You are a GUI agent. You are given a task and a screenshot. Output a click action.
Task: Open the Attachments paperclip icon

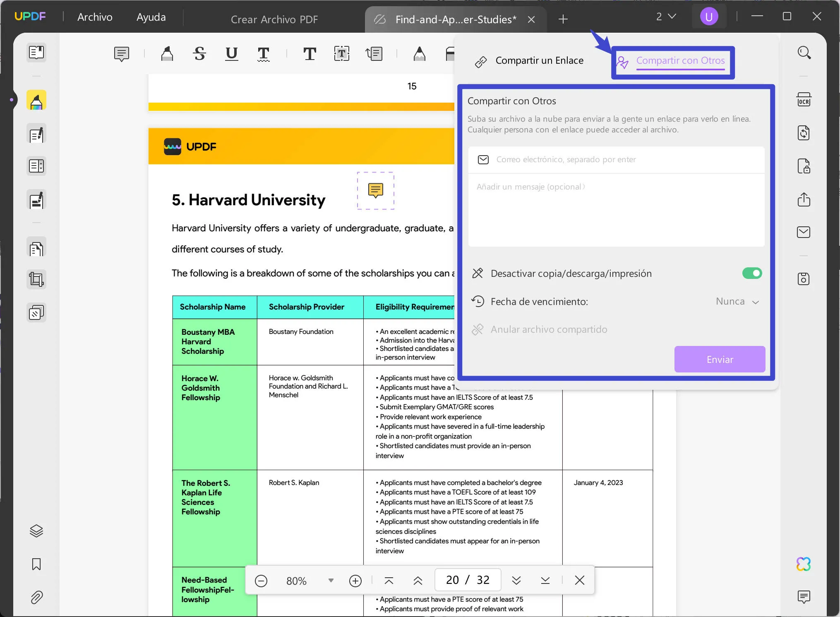tap(36, 597)
